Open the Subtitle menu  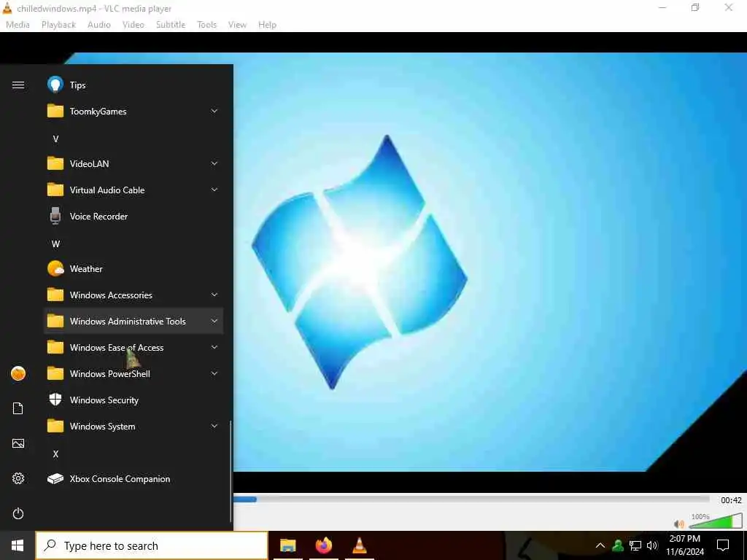[171, 25]
